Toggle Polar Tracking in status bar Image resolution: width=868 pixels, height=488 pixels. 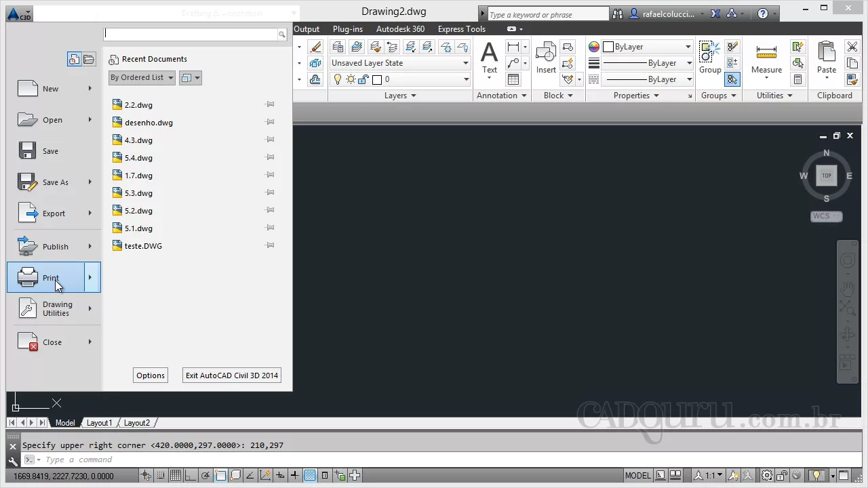(x=205, y=476)
